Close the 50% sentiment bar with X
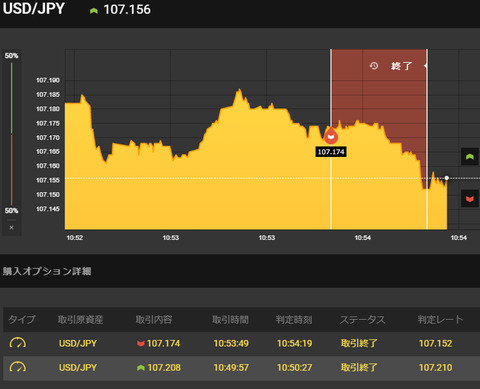Viewport: 480px width, 389px height. (11, 228)
